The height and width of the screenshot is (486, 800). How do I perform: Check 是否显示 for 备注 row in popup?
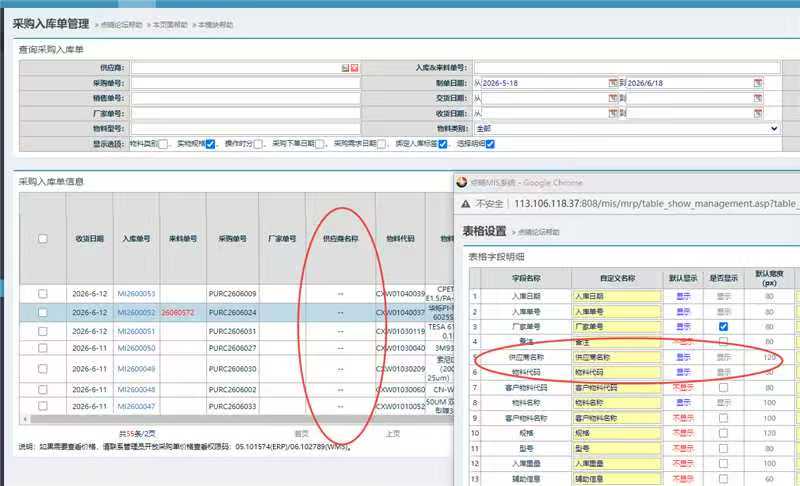(723, 341)
